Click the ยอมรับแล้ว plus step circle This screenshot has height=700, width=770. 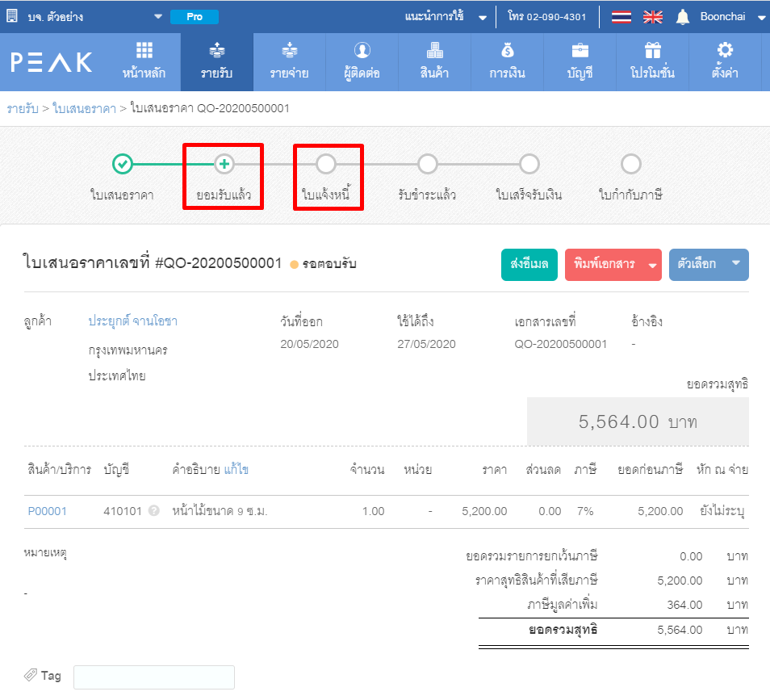click(224, 164)
